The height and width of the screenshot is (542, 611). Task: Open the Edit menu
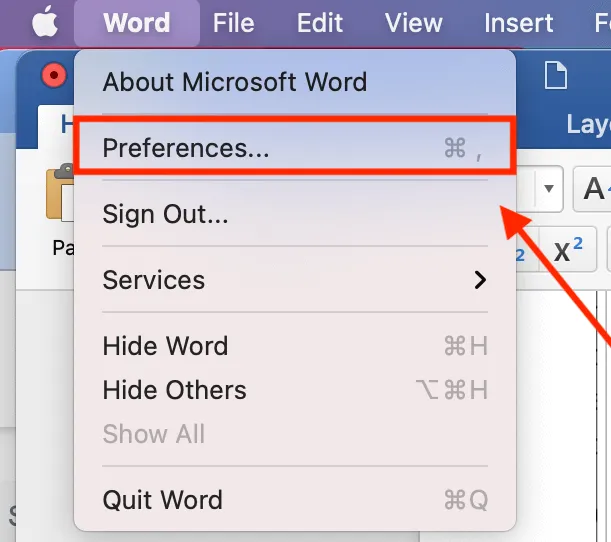point(320,23)
